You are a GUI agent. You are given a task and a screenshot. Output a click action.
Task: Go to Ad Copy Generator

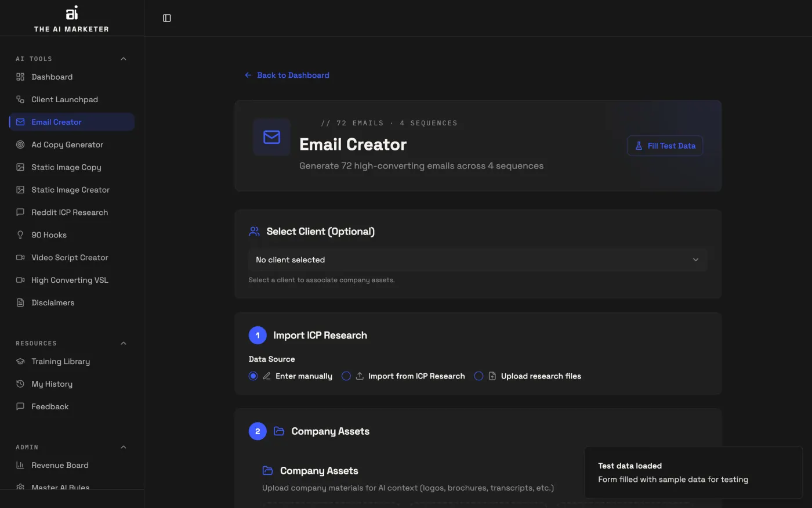pyautogui.click(x=72, y=145)
